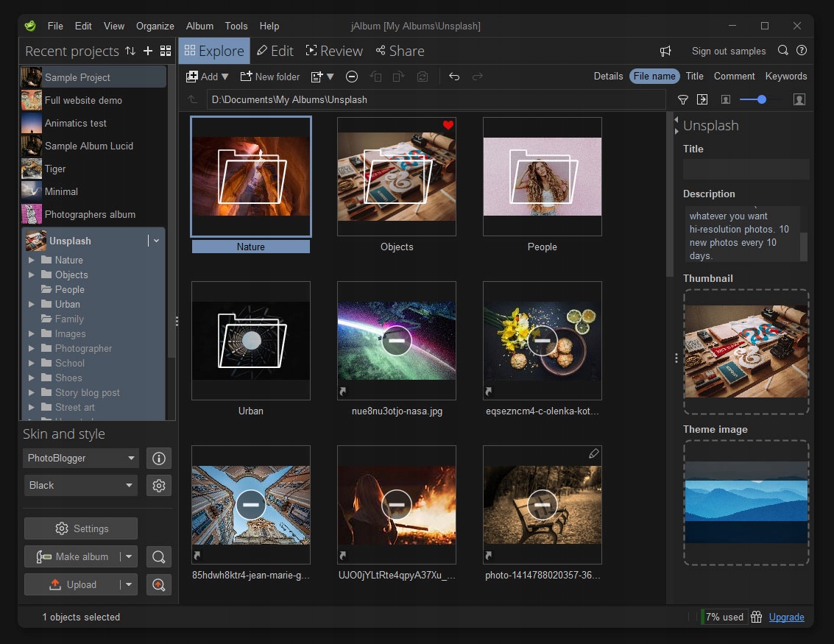Click the exclude (minus circle) toolbar icon

click(x=352, y=77)
